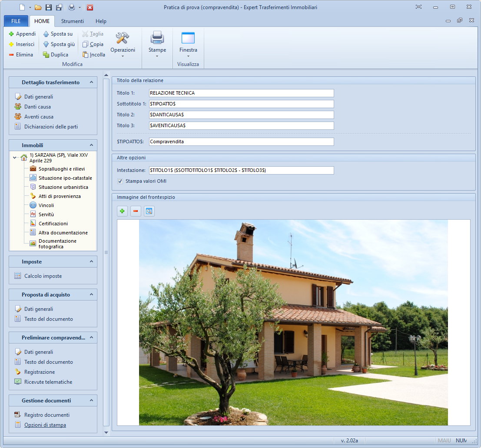Remove the frontispiece image with red minus
481x448 pixels.
tap(136, 211)
